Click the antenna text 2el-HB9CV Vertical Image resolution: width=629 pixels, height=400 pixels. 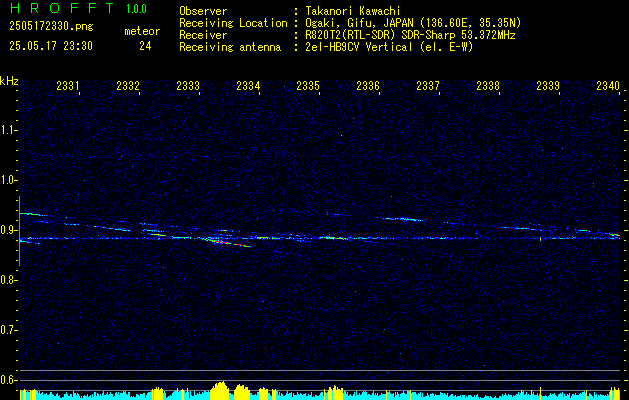point(359,47)
